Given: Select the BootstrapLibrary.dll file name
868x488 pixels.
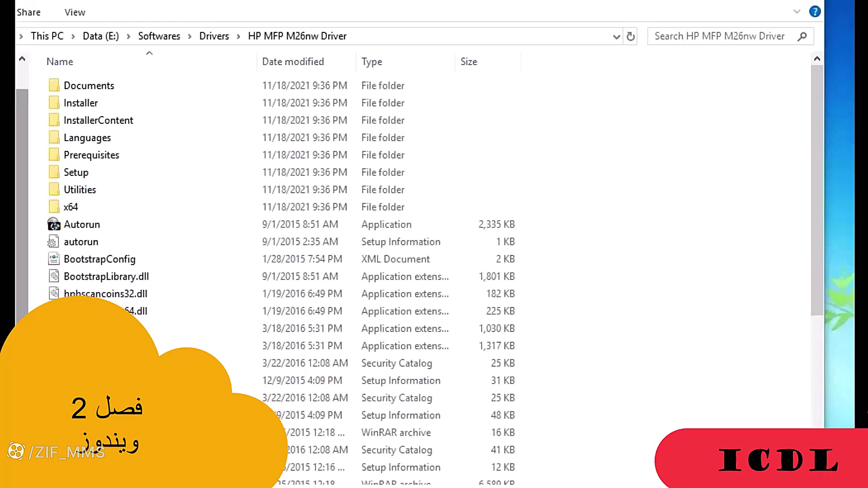Looking at the screenshot, I should 106,276.
